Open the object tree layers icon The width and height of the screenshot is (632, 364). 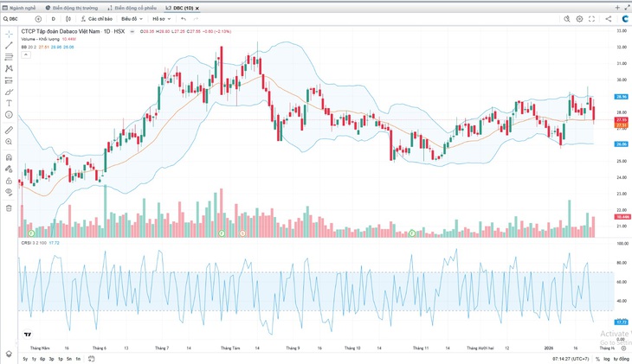point(9,354)
